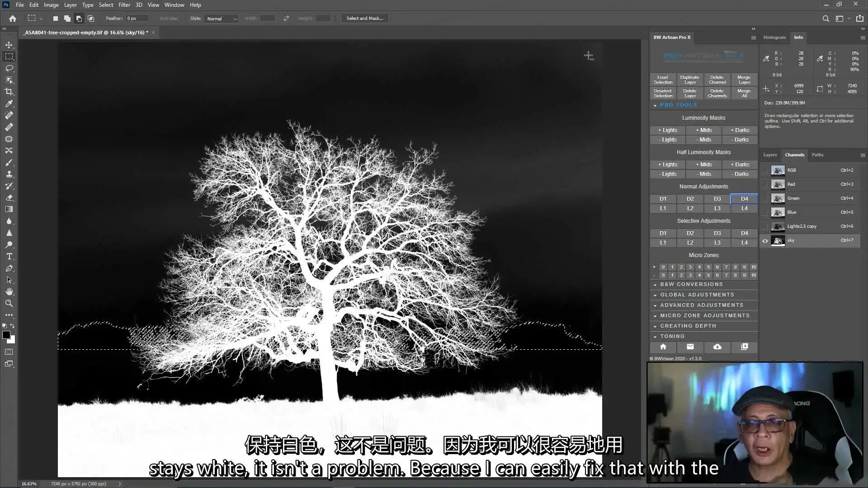The image size is (868, 488).
Task: Click the foreground color swatch
Action: coord(6,335)
